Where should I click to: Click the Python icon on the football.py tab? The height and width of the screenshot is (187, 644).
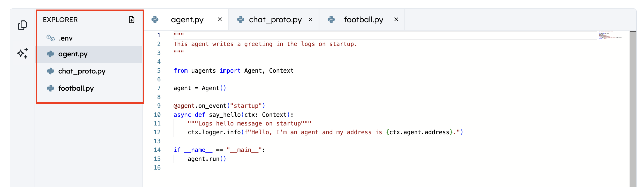[x=331, y=20]
